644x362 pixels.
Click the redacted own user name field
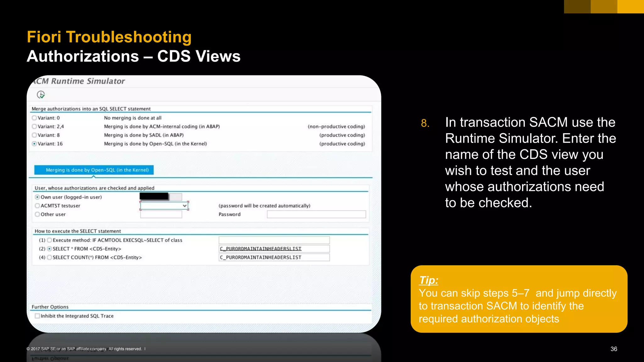[161, 197]
